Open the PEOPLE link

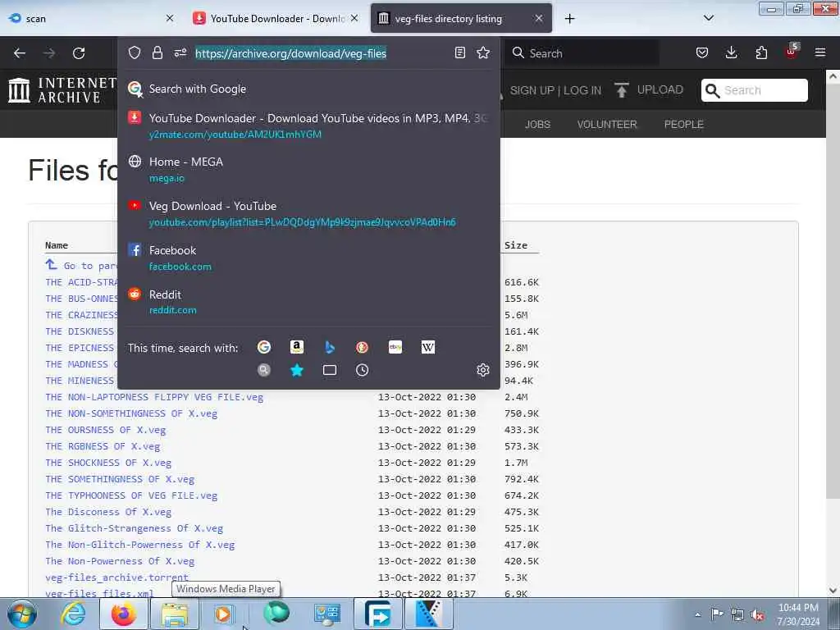[x=683, y=125]
